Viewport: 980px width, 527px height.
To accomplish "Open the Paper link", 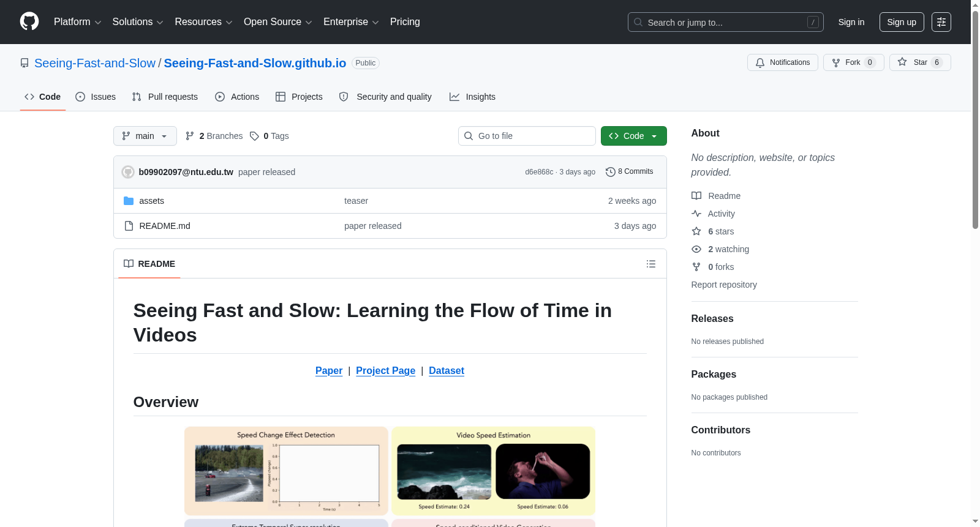I will (329, 370).
